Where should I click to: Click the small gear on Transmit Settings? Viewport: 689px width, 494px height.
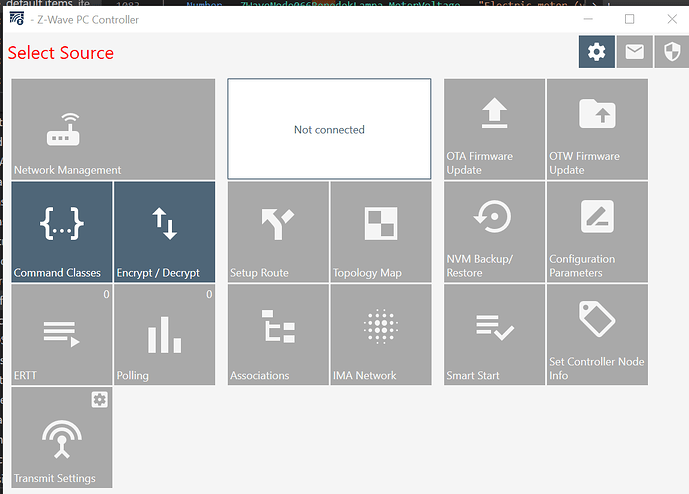tap(99, 400)
